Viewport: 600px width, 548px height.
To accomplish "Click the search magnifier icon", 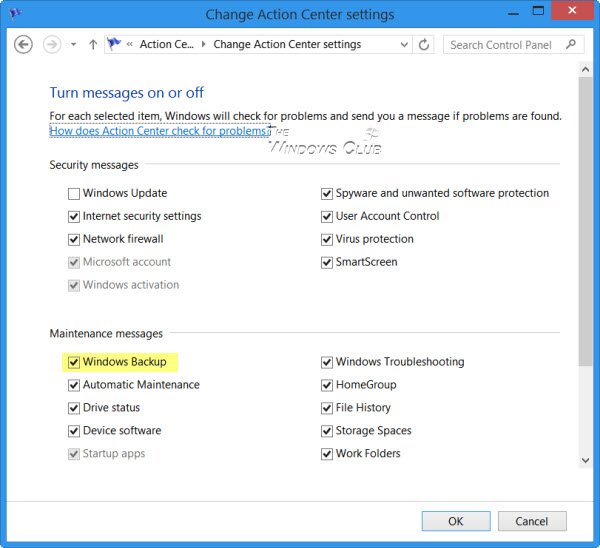I will 572,45.
